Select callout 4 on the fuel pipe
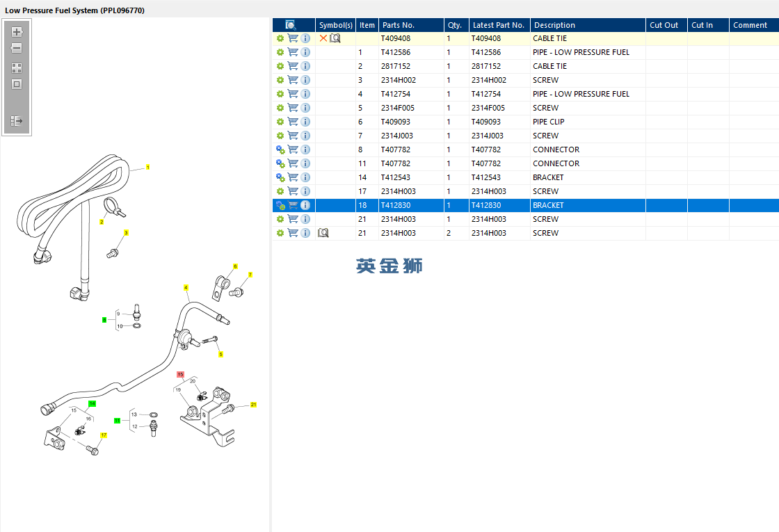 (x=186, y=288)
